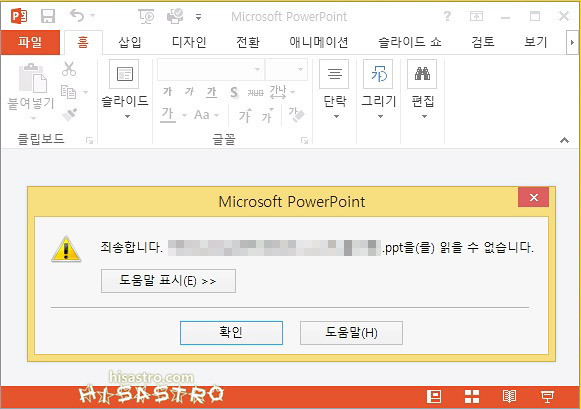Image resolution: width=581 pixels, height=409 pixels.
Task: Open the 파일 tab
Action: pyautogui.click(x=30, y=42)
